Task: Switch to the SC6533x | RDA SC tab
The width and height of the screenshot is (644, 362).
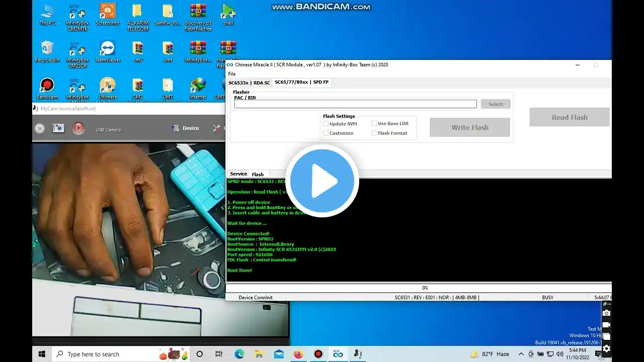Action: click(249, 82)
